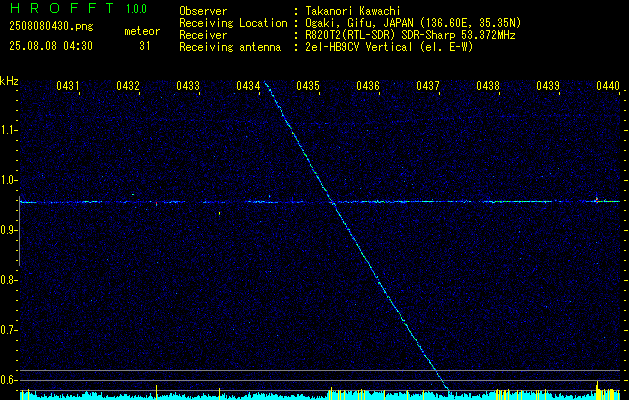Click the red echo spot on the carrier near 0440
Image resolution: width=629 pixels, height=400 pixels.
(x=597, y=199)
